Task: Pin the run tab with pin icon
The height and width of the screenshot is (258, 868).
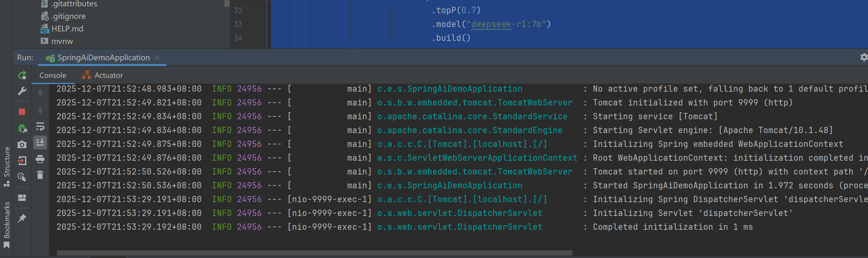Action: (x=22, y=218)
